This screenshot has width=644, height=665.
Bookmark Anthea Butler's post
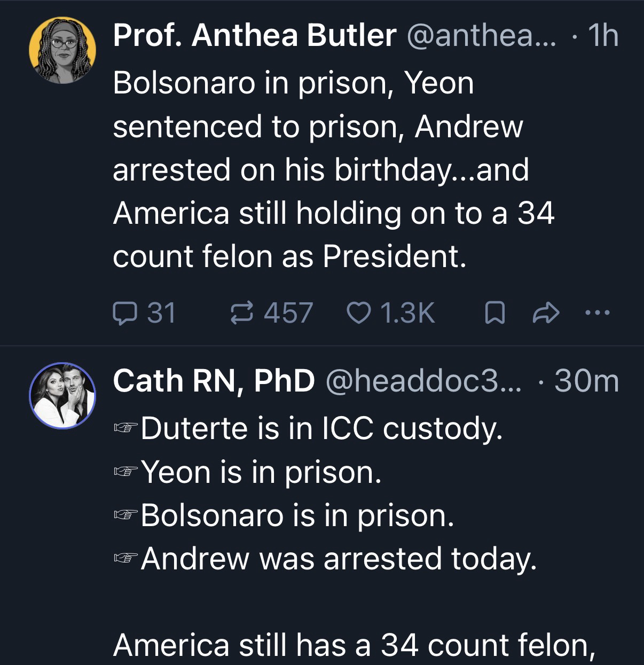tap(494, 314)
